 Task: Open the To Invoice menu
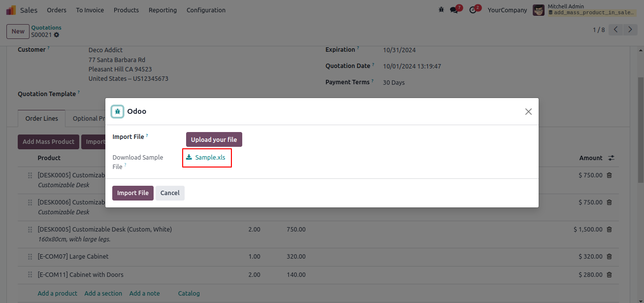[90, 10]
